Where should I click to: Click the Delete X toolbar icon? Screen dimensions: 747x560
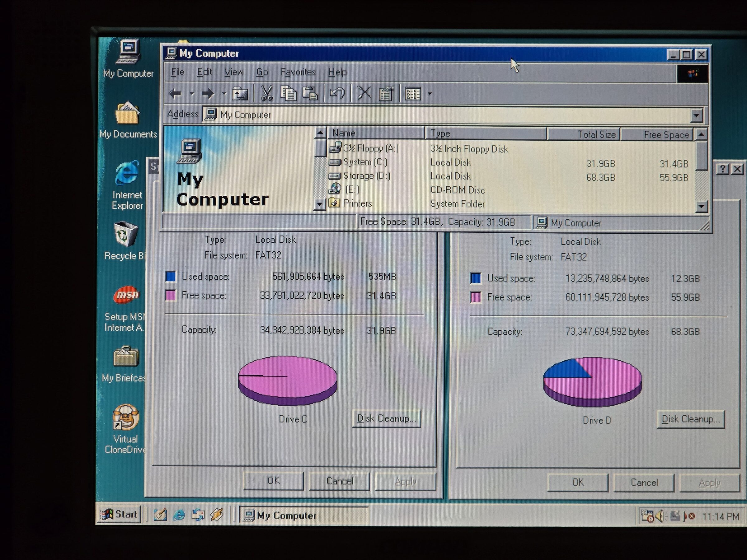(364, 93)
